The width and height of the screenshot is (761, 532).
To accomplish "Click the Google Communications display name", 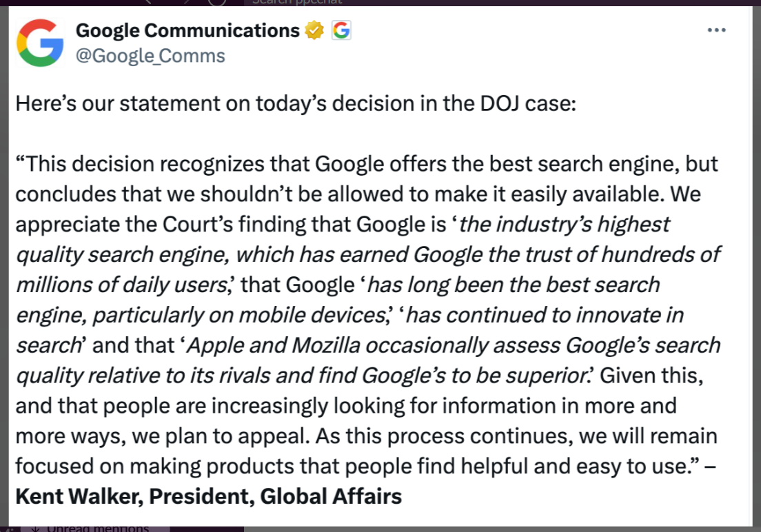I will (x=187, y=30).
